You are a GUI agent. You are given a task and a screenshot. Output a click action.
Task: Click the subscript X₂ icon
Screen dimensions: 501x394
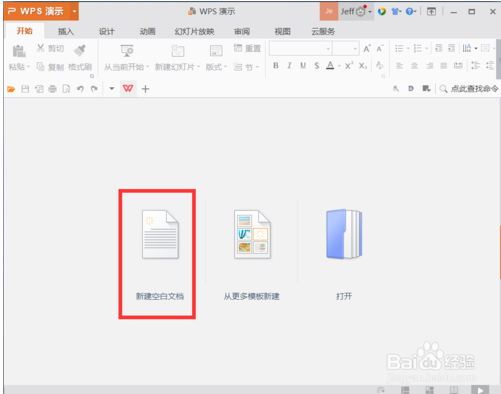pyautogui.click(x=363, y=66)
